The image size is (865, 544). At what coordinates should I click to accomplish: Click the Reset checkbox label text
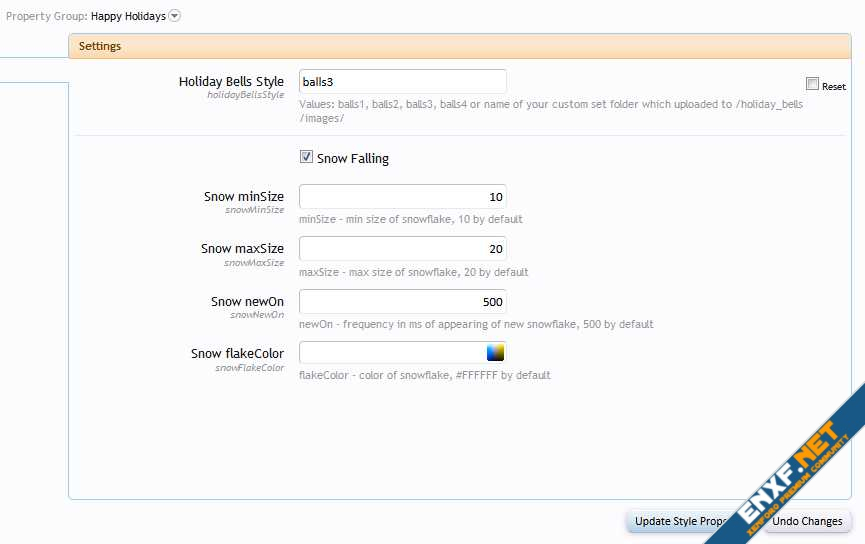[x=834, y=87]
